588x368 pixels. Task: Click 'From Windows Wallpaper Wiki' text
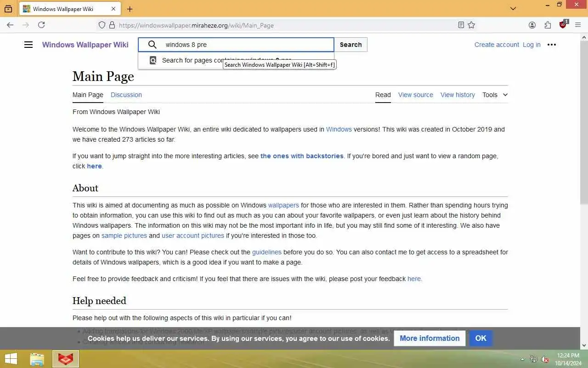[116, 112]
